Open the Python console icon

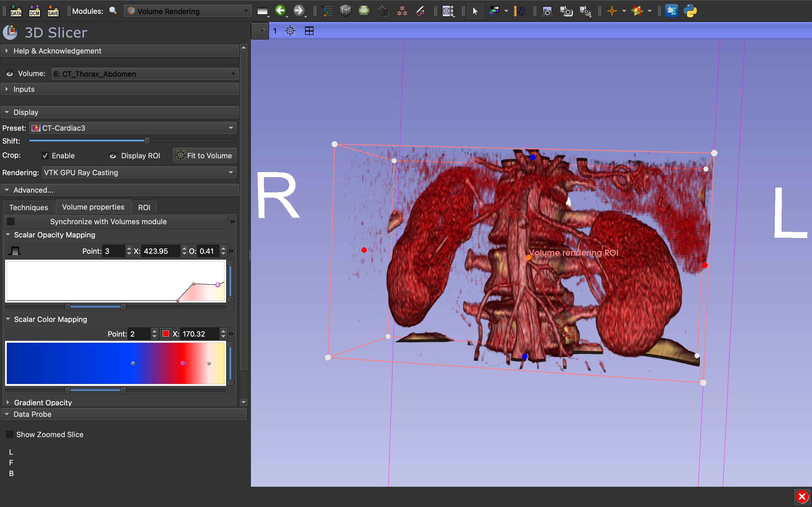pos(690,11)
